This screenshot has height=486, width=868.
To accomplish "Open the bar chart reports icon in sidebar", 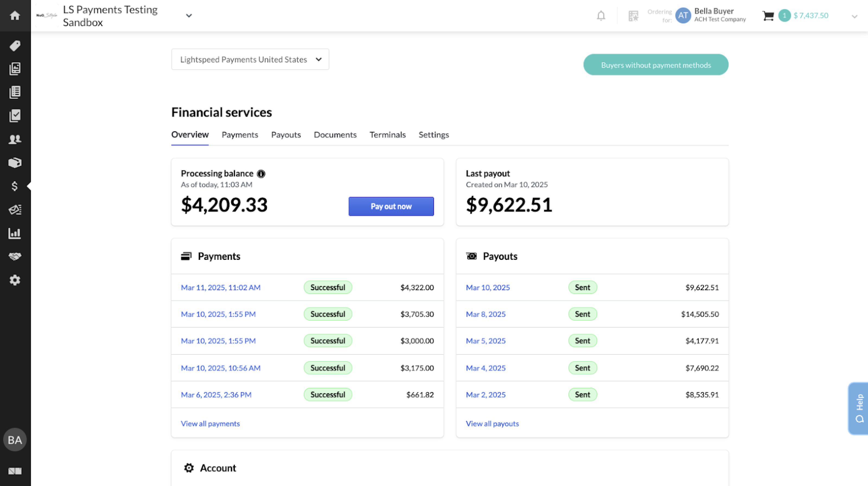I will pyautogui.click(x=15, y=233).
